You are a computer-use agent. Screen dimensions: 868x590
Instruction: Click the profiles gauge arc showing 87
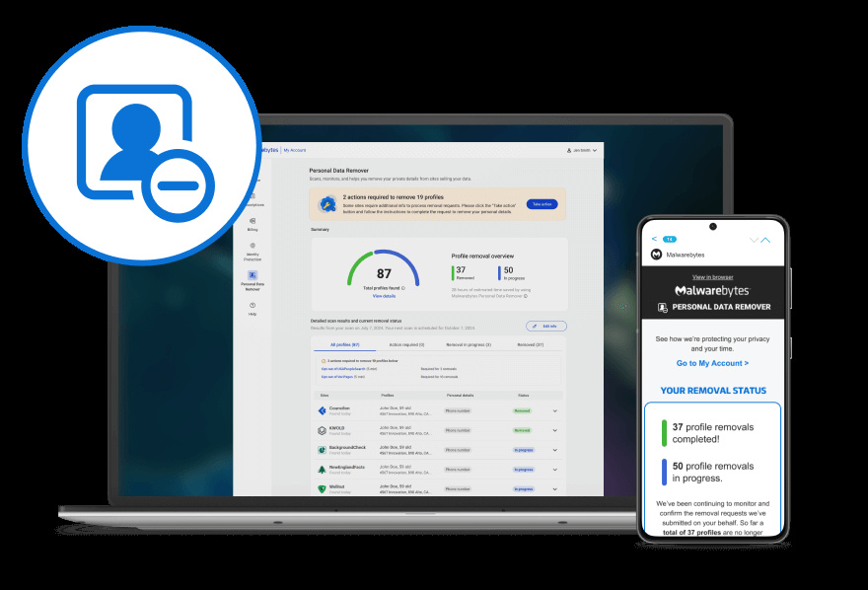(x=383, y=267)
